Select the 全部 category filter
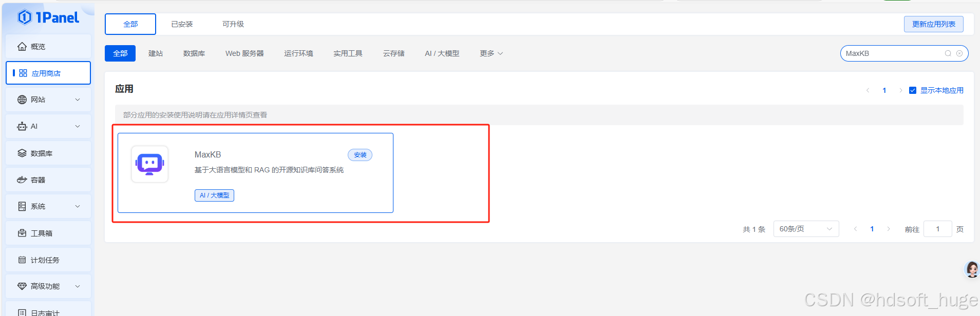 click(120, 53)
